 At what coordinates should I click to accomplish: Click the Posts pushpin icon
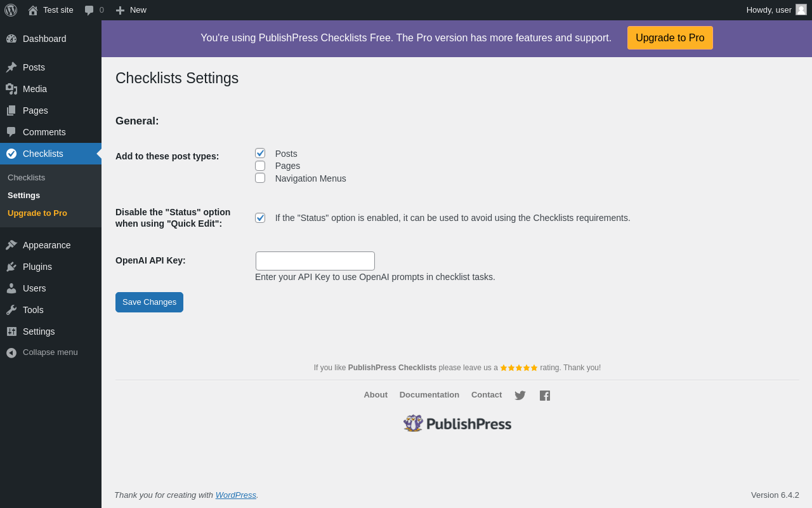11,67
